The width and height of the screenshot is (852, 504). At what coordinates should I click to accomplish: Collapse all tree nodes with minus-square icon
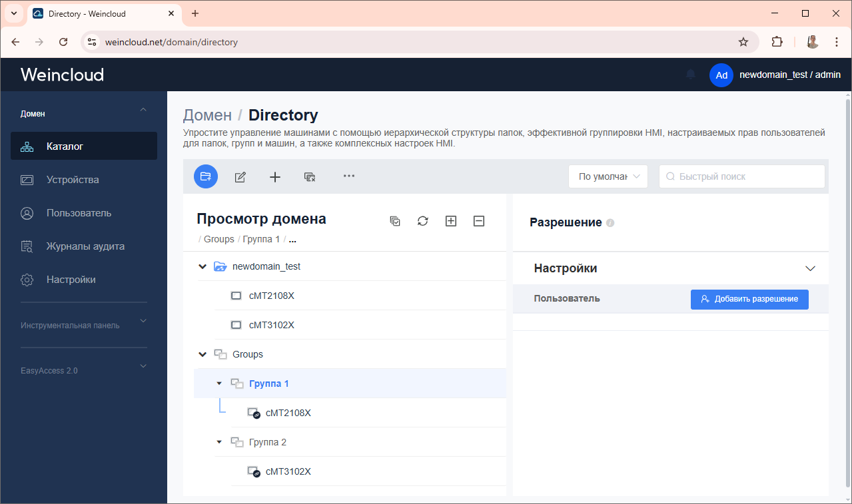pyautogui.click(x=478, y=221)
